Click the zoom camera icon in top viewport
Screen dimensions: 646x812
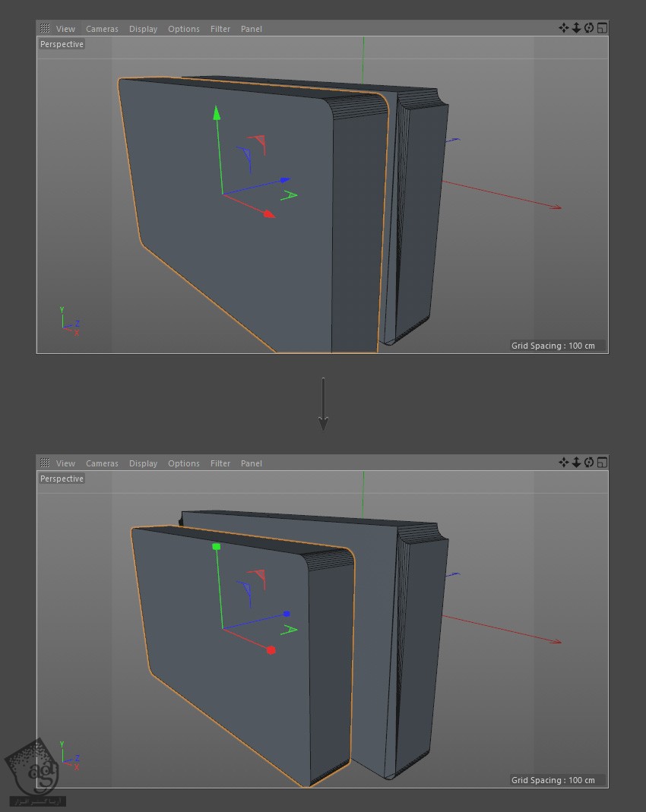click(x=576, y=28)
